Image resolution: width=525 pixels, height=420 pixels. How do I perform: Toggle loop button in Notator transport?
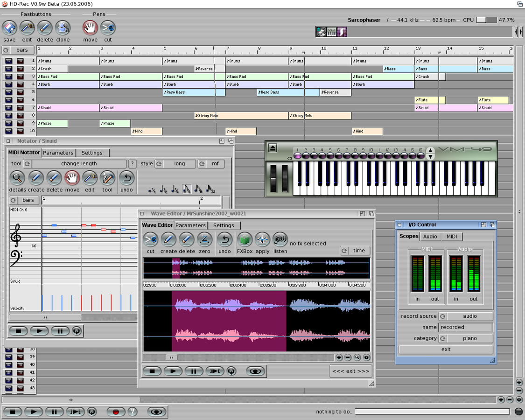click(77, 331)
